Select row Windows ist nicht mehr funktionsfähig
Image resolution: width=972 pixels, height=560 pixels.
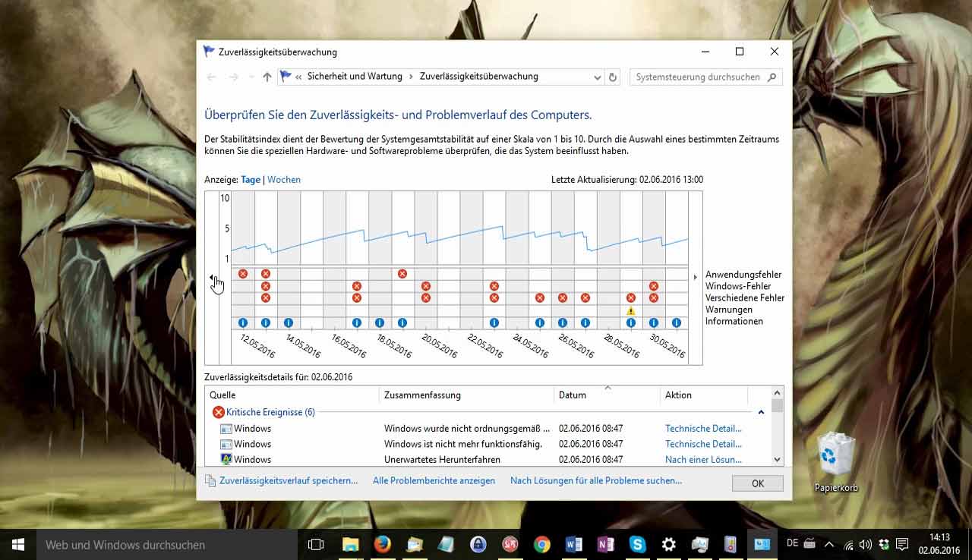(x=486, y=444)
